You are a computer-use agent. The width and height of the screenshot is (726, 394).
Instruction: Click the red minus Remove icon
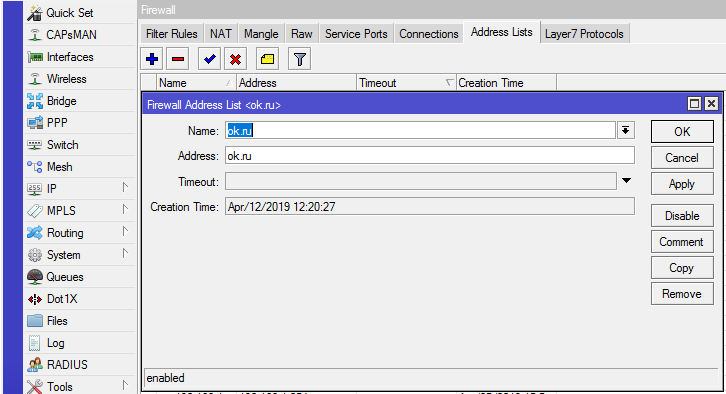tap(178, 59)
